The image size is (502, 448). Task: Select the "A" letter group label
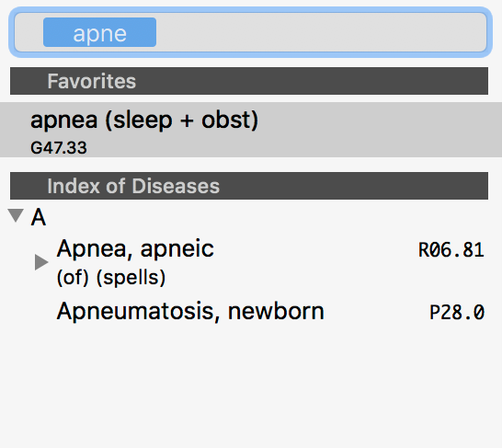click(x=39, y=217)
